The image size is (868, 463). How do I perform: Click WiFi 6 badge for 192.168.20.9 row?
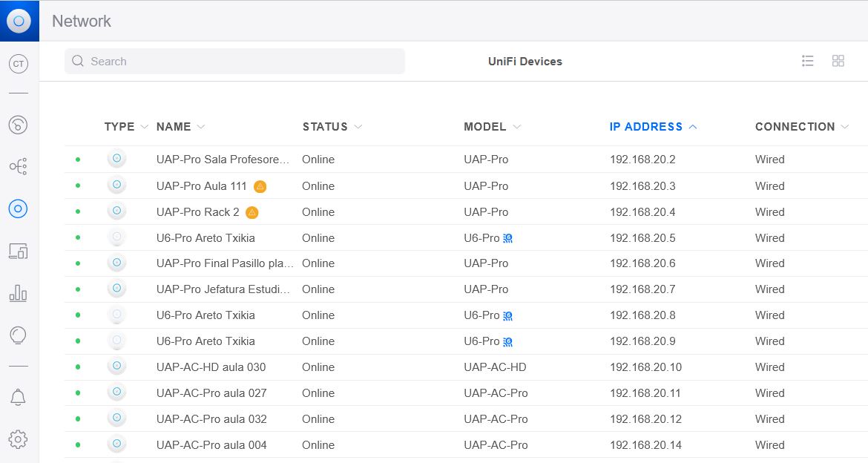pos(507,342)
